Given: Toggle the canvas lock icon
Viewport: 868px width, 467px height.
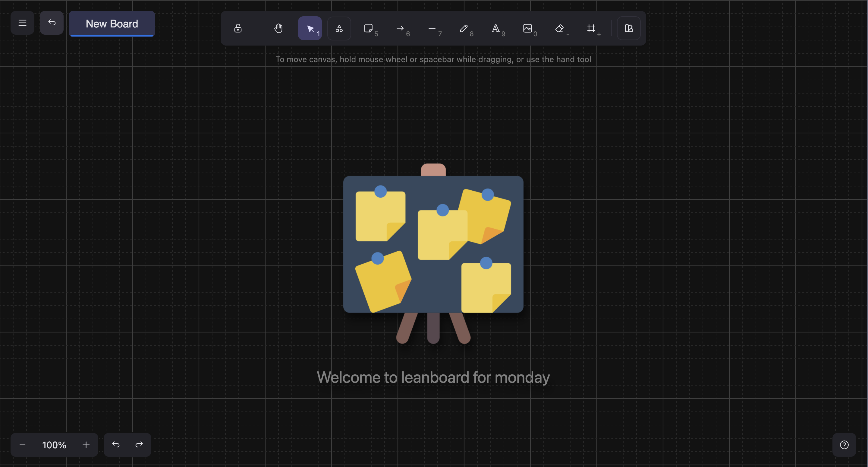Looking at the screenshot, I should [238, 28].
